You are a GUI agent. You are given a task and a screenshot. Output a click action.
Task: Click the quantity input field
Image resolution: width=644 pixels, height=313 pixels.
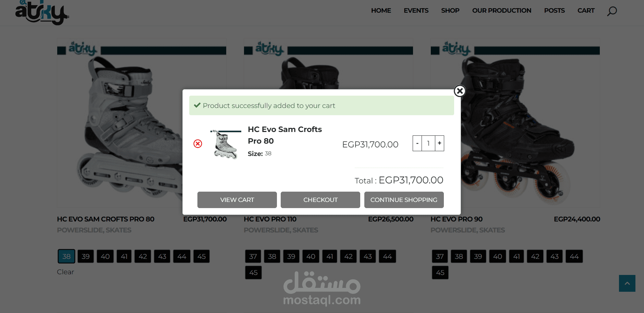point(428,143)
